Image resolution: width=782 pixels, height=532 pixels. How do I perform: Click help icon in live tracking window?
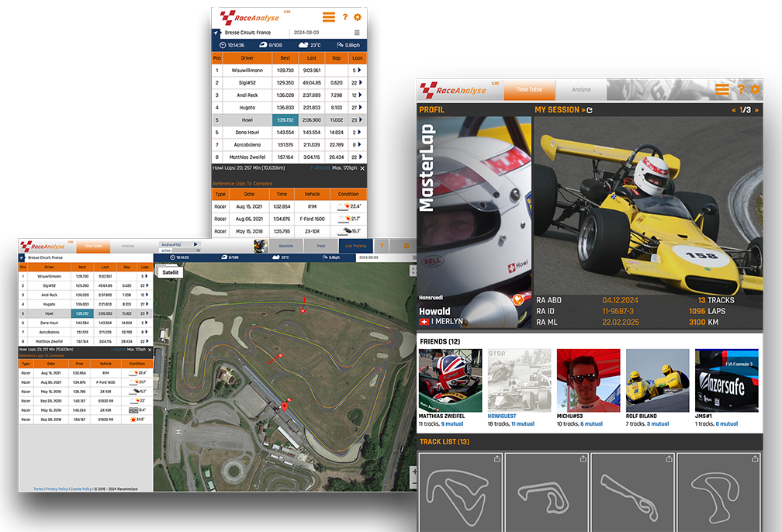[382, 246]
